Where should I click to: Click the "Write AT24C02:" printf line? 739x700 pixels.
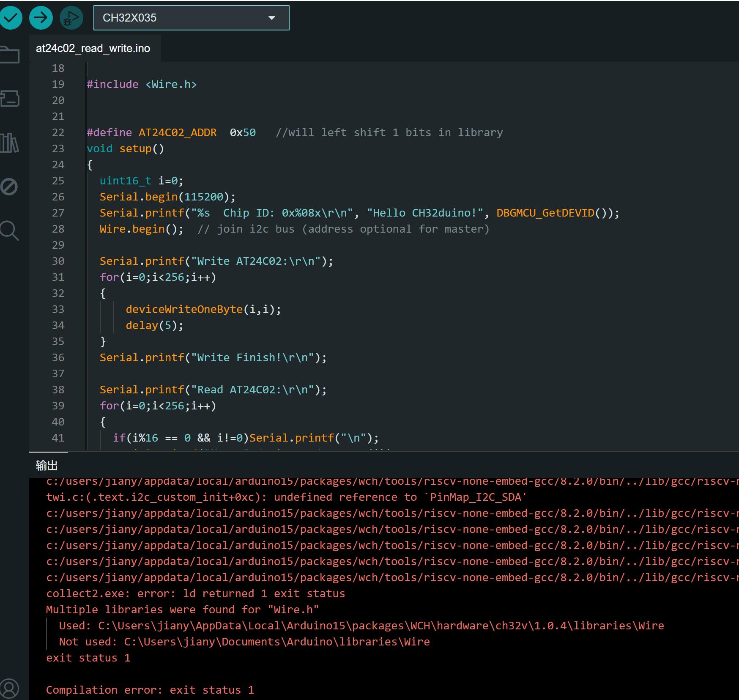click(216, 261)
